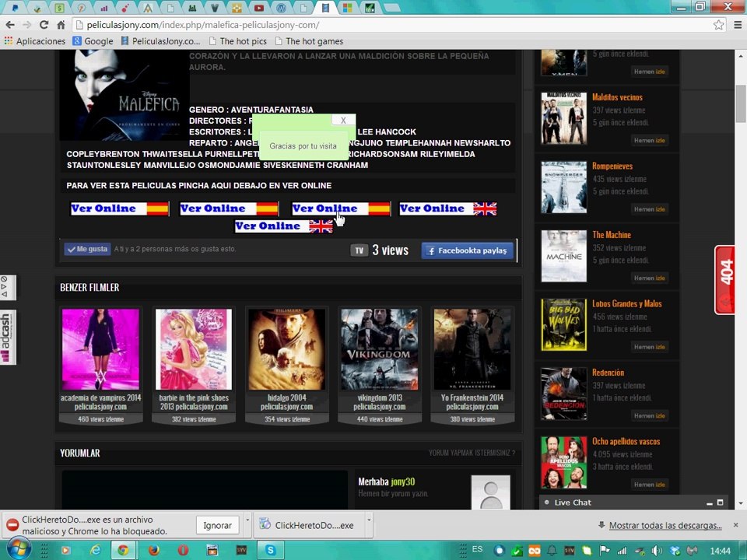Image resolution: width=747 pixels, height=560 pixels.
Task: Click third Ver Online Spanish flag button
Action: (x=341, y=208)
